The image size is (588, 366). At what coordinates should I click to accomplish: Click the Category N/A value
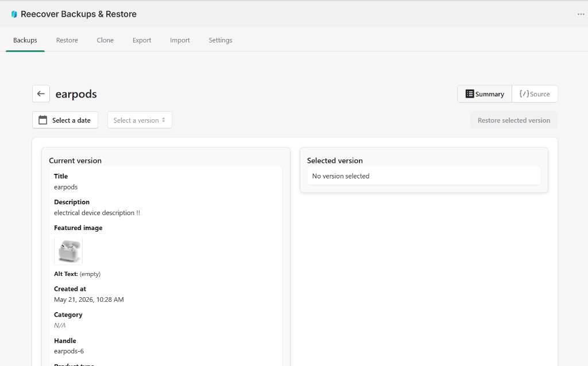60,325
